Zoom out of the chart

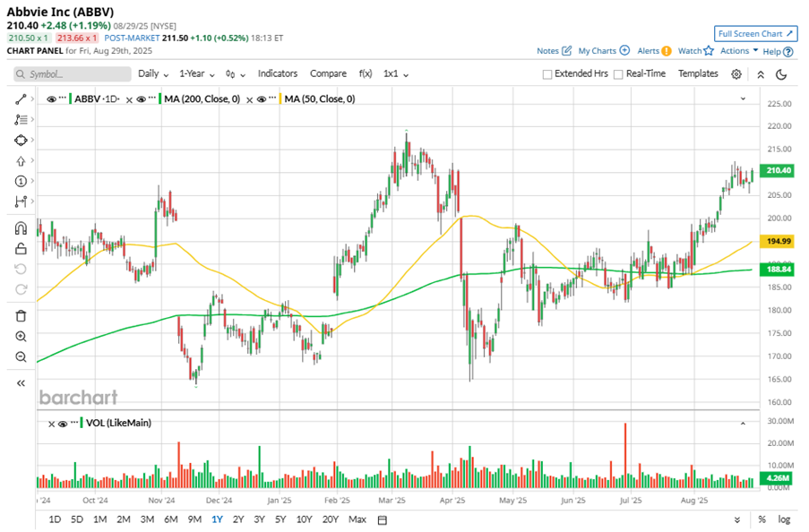coord(21,357)
